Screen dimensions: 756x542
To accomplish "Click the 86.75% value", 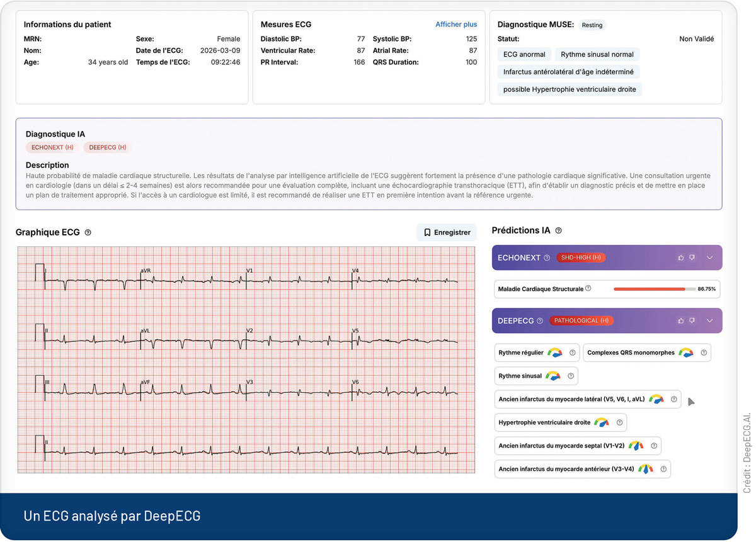I will click(x=706, y=289).
